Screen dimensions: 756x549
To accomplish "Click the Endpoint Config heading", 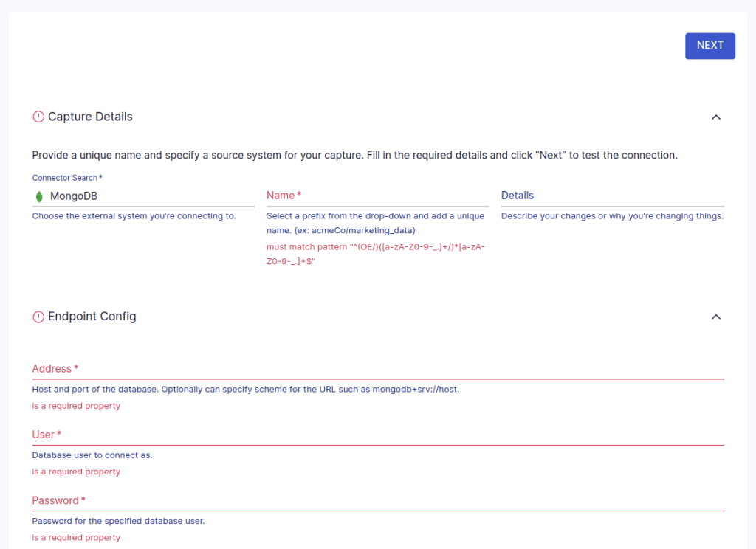I will tap(92, 316).
